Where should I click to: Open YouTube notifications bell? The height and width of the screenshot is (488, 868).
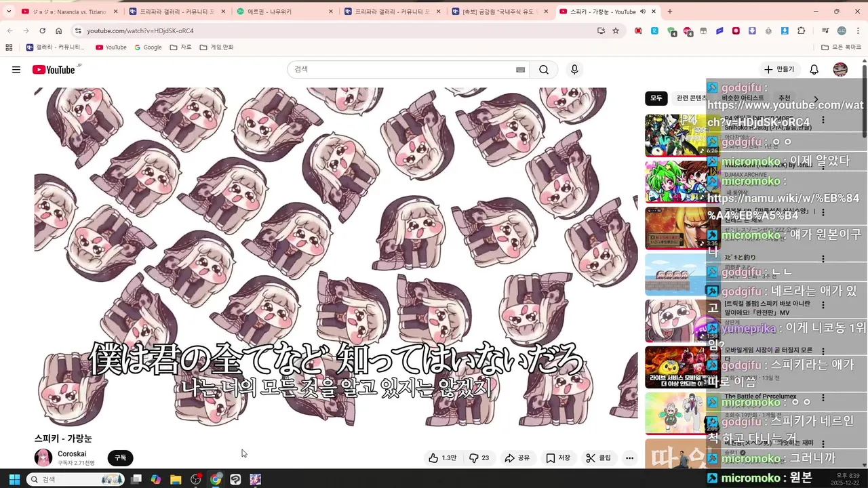click(814, 70)
